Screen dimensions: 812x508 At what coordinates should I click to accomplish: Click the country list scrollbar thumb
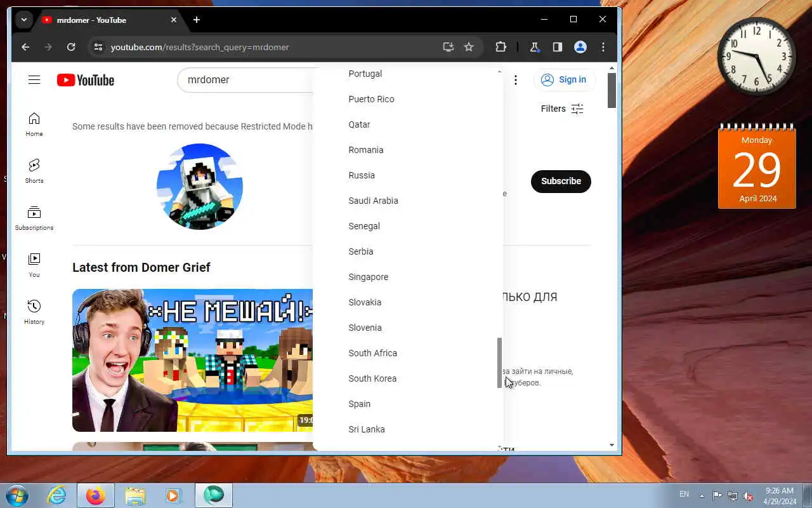(499, 363)
